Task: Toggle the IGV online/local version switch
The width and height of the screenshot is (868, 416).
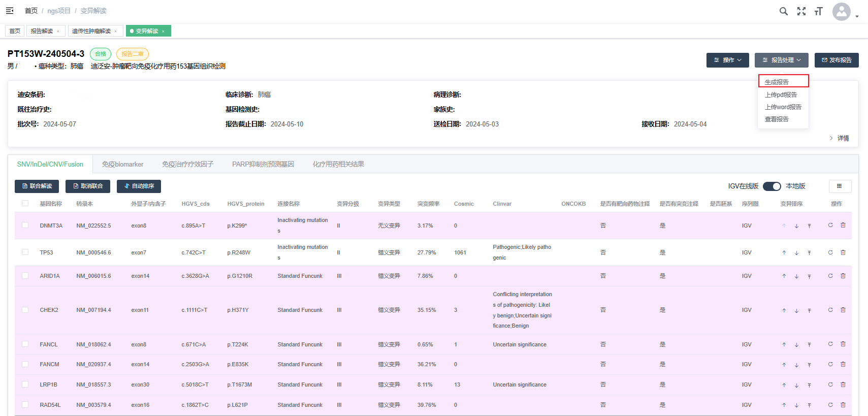Action: tap(771, 186)
